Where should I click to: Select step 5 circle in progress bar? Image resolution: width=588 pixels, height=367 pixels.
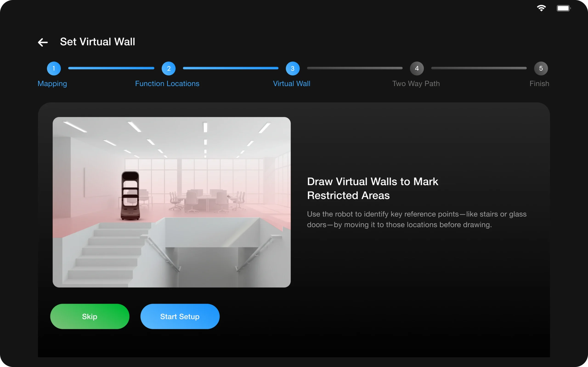[541, 68]
